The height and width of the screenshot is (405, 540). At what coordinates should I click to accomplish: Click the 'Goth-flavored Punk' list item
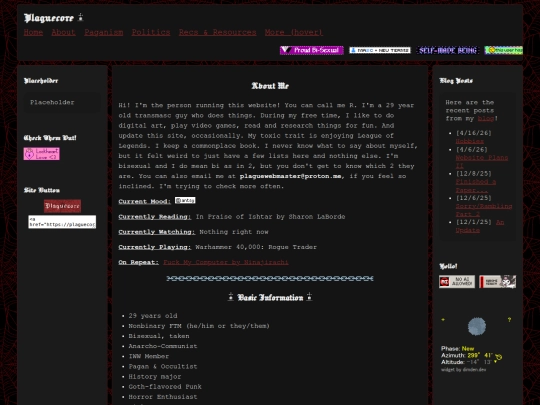[x=165, y=387]
